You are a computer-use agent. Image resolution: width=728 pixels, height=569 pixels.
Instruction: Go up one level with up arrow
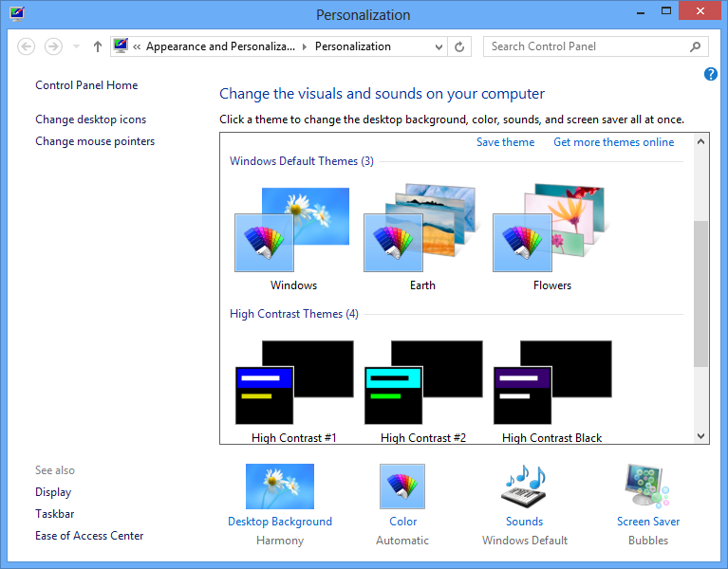pos(98,46)
